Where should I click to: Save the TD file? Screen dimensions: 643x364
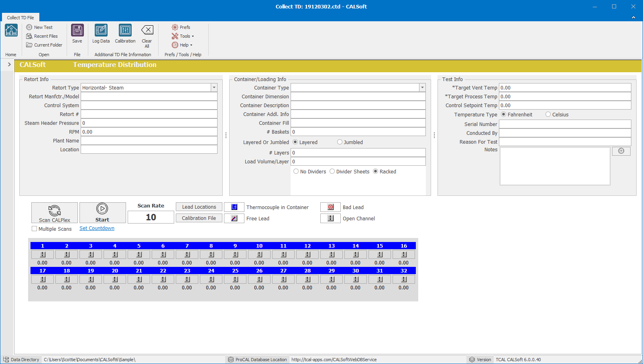[77, 34]
